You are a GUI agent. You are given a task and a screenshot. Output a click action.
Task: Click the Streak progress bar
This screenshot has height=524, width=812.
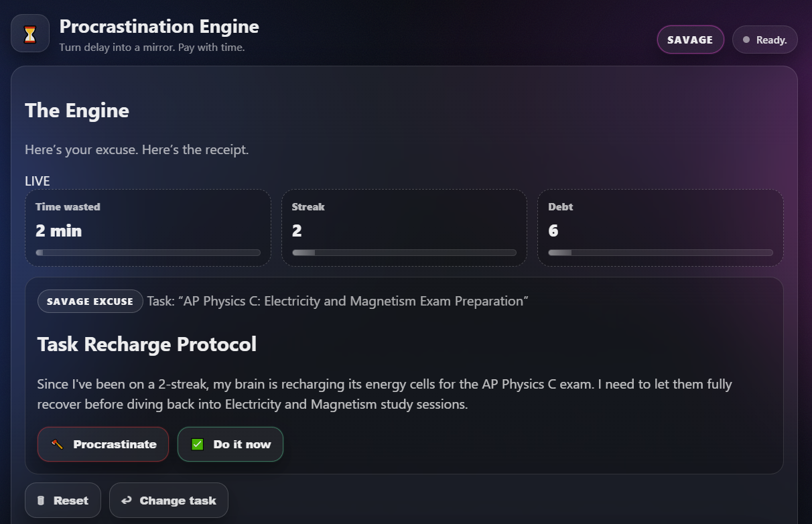[x=404, y=253]
